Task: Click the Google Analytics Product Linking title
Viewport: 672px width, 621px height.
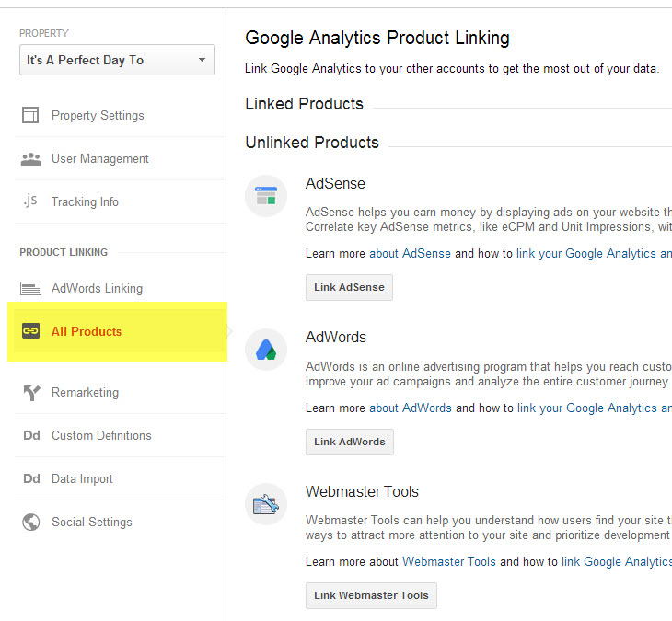Action: click(x=377, y=38)
